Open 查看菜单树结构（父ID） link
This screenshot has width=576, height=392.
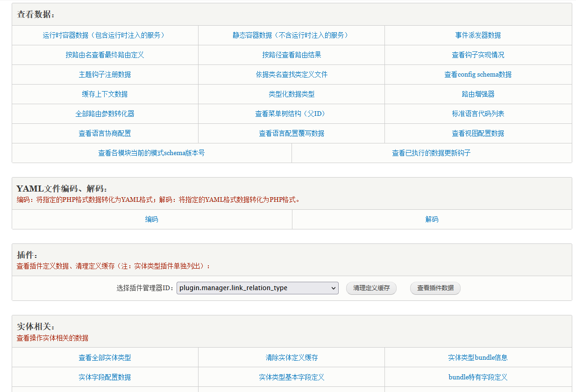291,114
